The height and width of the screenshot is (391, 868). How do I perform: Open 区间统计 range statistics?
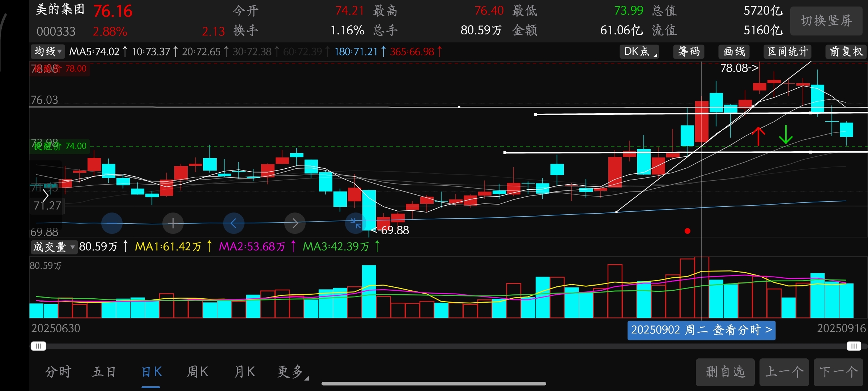coord(788,52)
